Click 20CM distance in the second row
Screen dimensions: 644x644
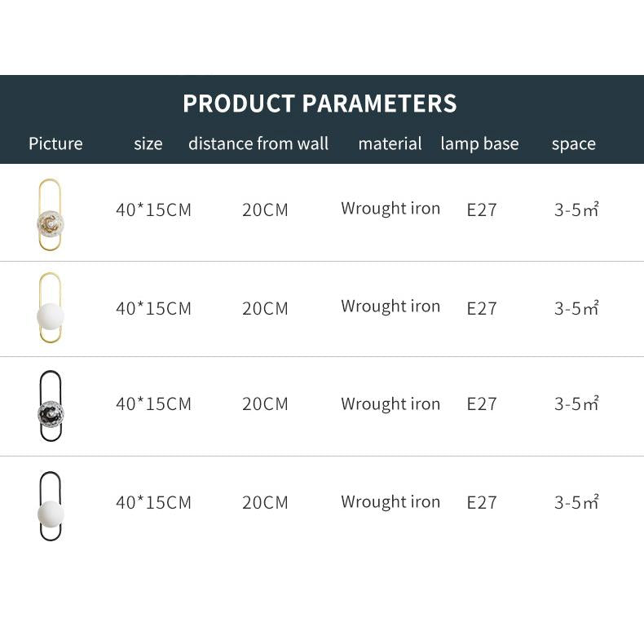[x=265, y=309]
